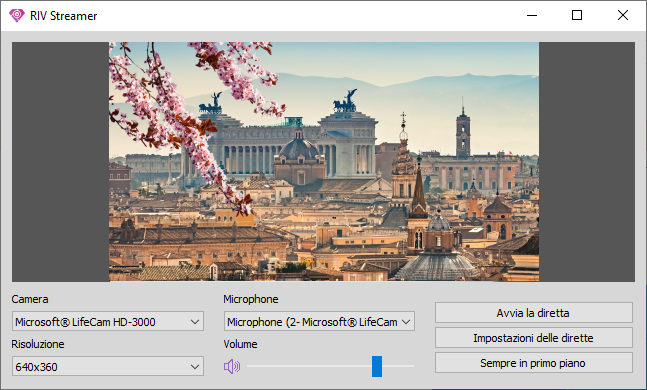Viewport: 647px width, 390px height.
Task: Click the camera preview image of Rome
Action: pos(324,162)
